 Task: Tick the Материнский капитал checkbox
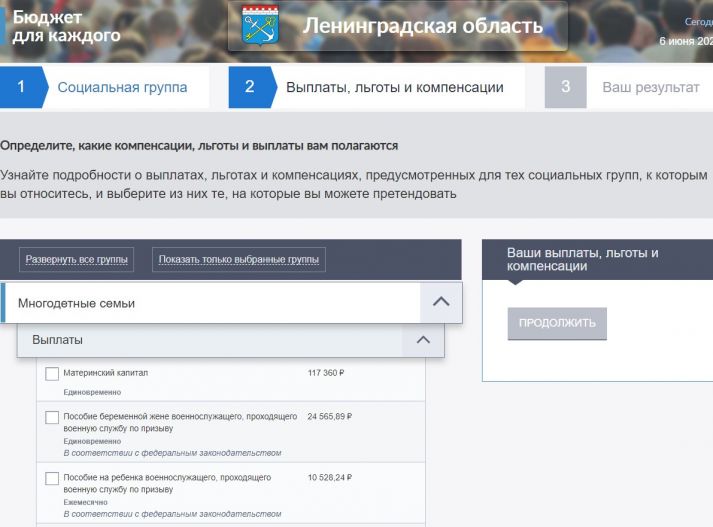[52, 374]
